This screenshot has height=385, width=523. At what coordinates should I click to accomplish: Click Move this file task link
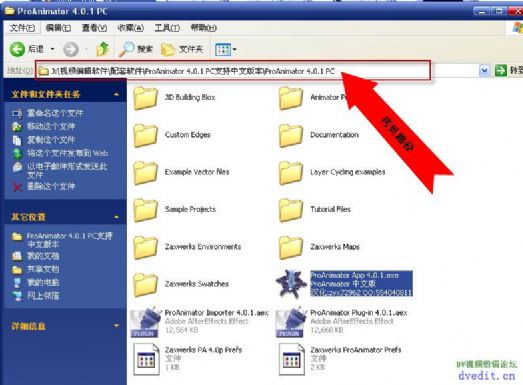pos(51,126)
